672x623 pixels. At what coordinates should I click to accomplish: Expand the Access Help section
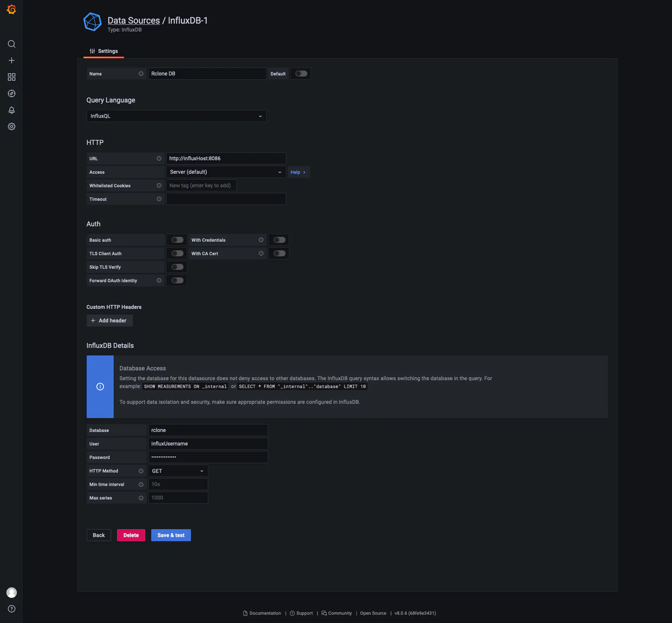[x=298, y=172]
